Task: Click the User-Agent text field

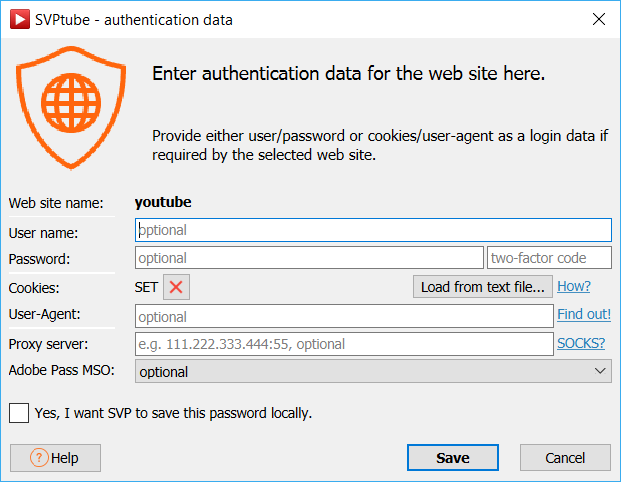Action: (343, 316)
